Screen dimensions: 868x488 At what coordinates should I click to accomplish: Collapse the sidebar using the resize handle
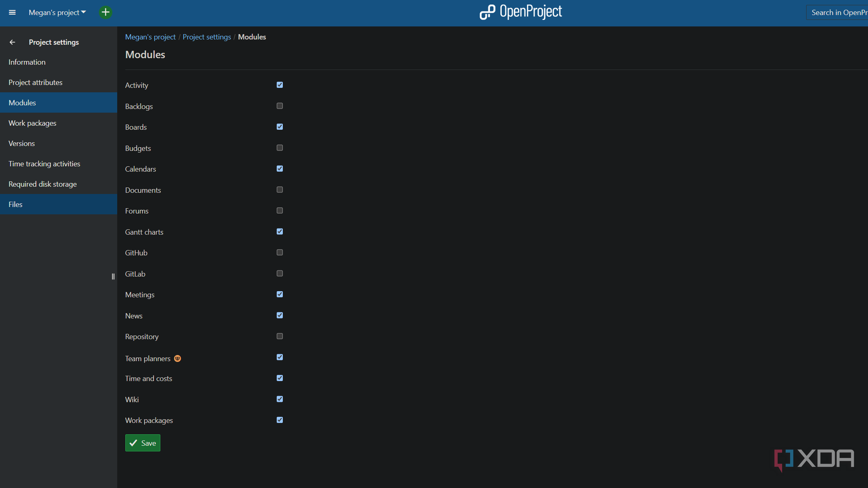[113, 277]
